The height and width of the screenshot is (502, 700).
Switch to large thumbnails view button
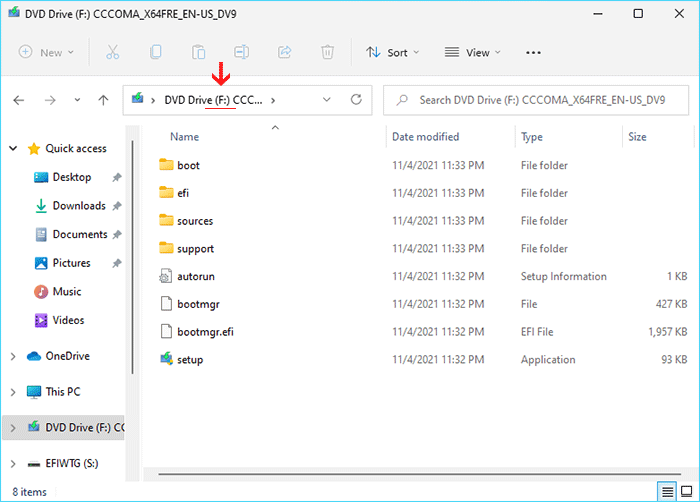pyautogui.click(x=687, y=492)
